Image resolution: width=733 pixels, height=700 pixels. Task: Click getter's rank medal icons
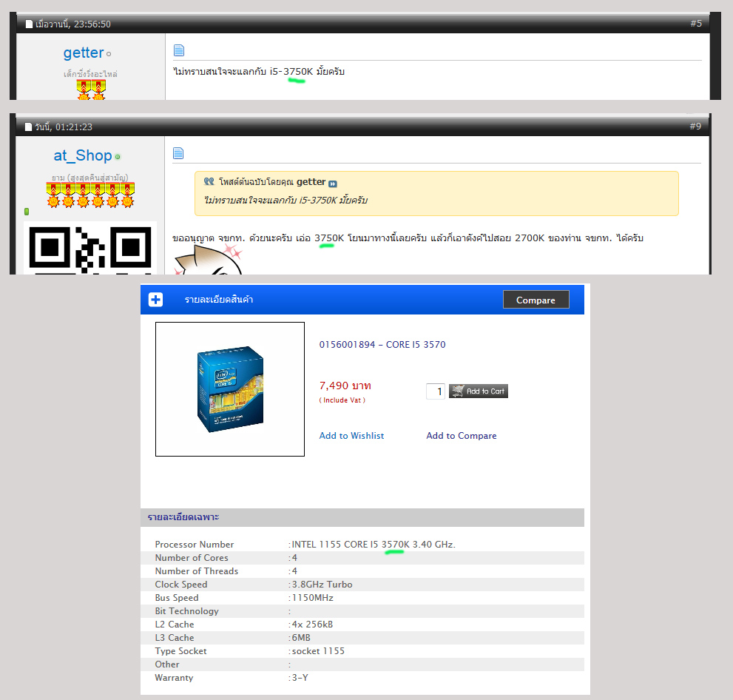[x=91, y=90]
